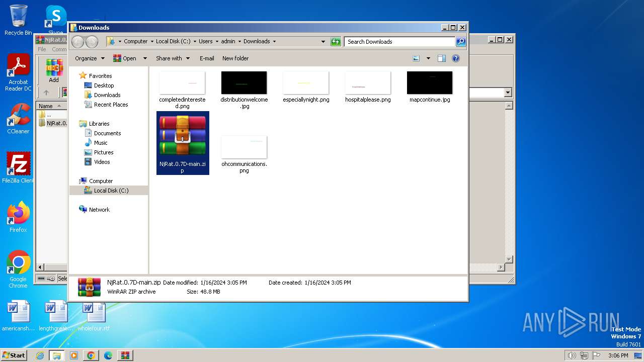Open Explorer help question mark
This screenshot has width=644, height=362.
pos(456,58)
